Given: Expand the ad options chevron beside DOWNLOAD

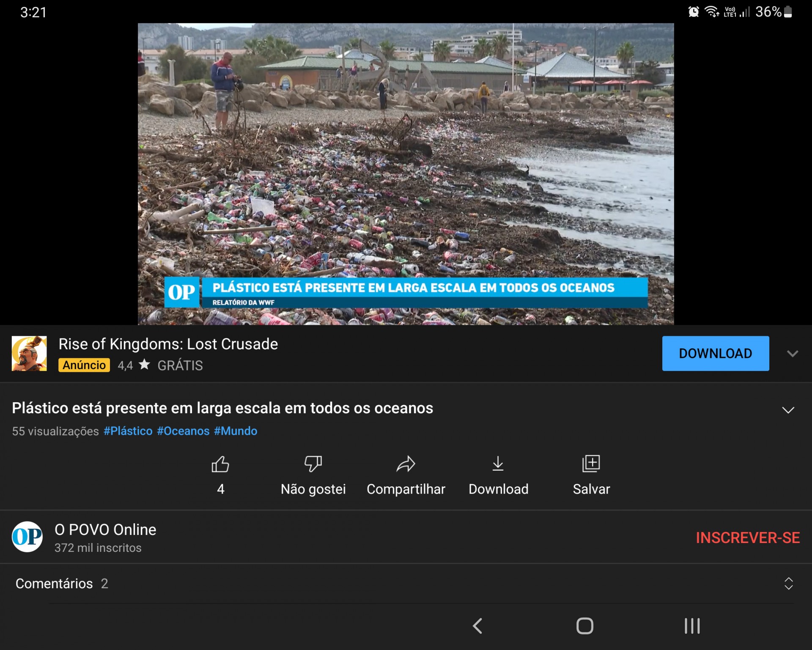Looking at the screenshot, I should coord(792,354).
